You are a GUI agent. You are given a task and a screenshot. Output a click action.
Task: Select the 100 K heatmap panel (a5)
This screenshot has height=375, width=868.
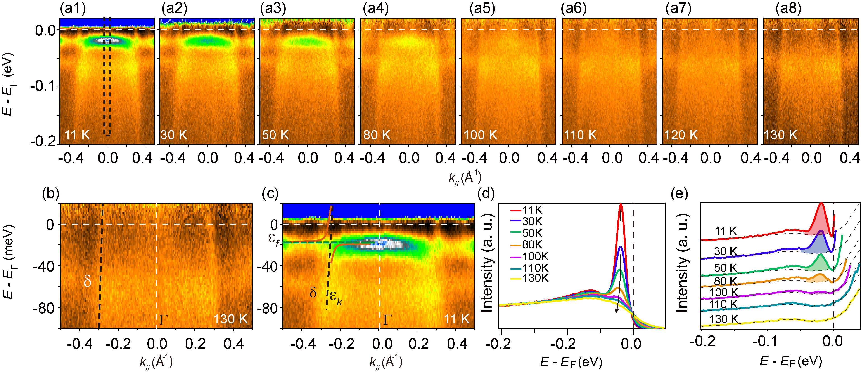(508, 81)
